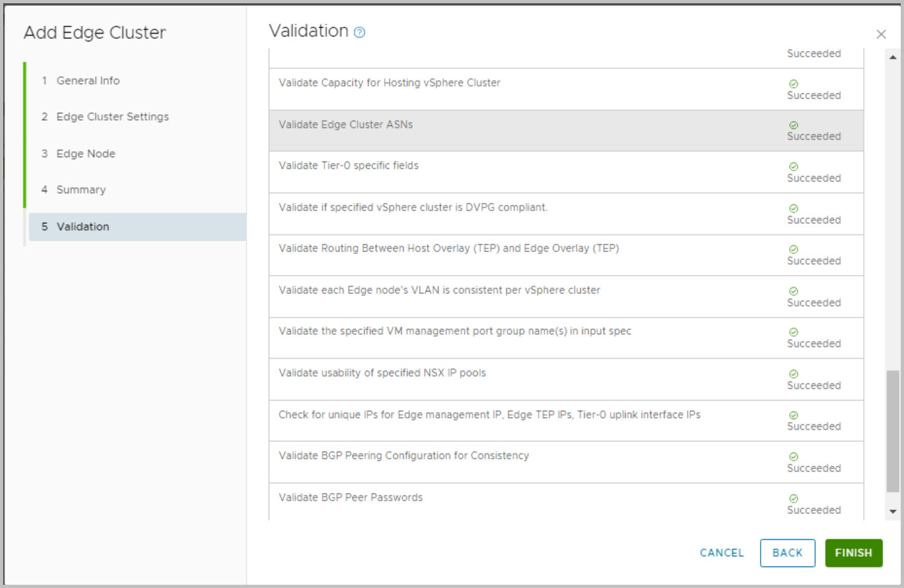The width and height of the screenshot is (904, 588).
Task: Cancel the edge cluster wizard
Action: point(722,553)
